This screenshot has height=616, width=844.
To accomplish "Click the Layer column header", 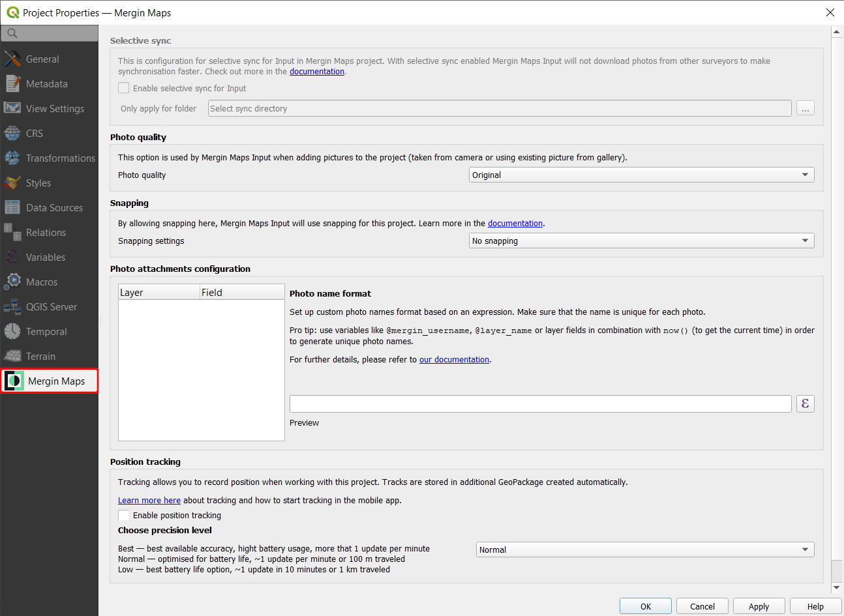I will pyautogui.click(x=159, y=292).
